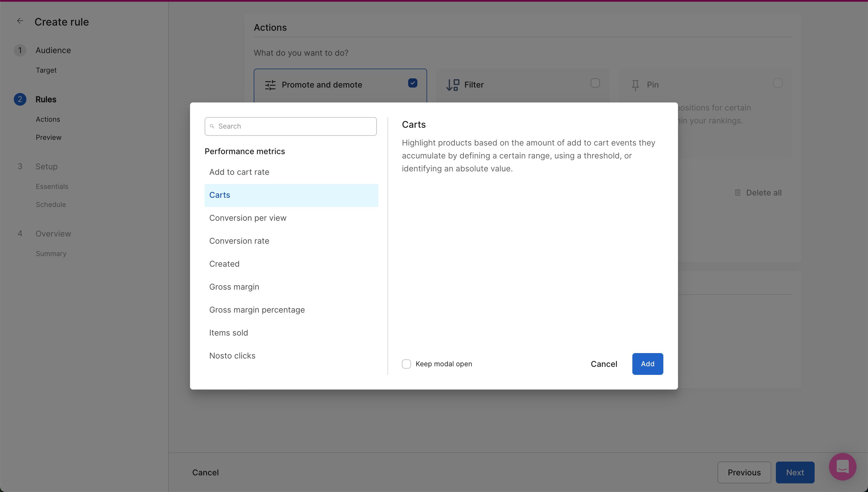Click the back arrow beside Create rule

[x=20, y=21]
